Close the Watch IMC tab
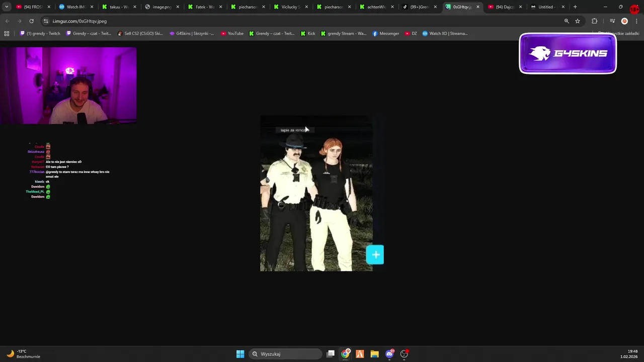Viewport: 644px width, 362px height. pyautogui.click(x=92, y=7)
